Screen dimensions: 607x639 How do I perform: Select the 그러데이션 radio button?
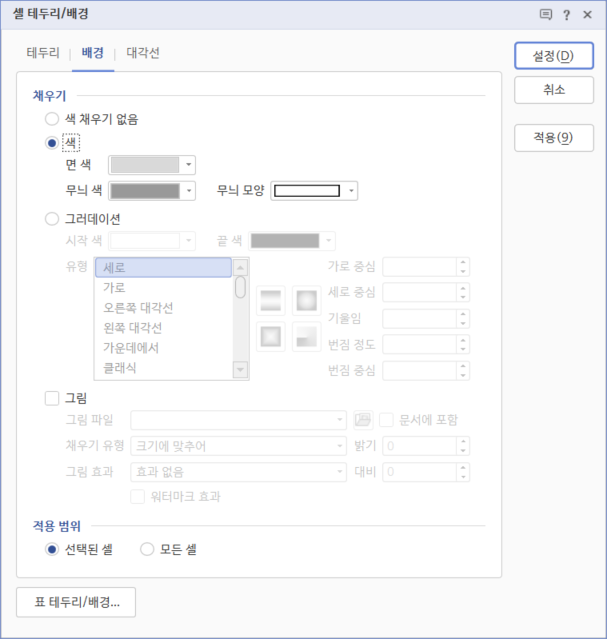click(x=52, y=219)
